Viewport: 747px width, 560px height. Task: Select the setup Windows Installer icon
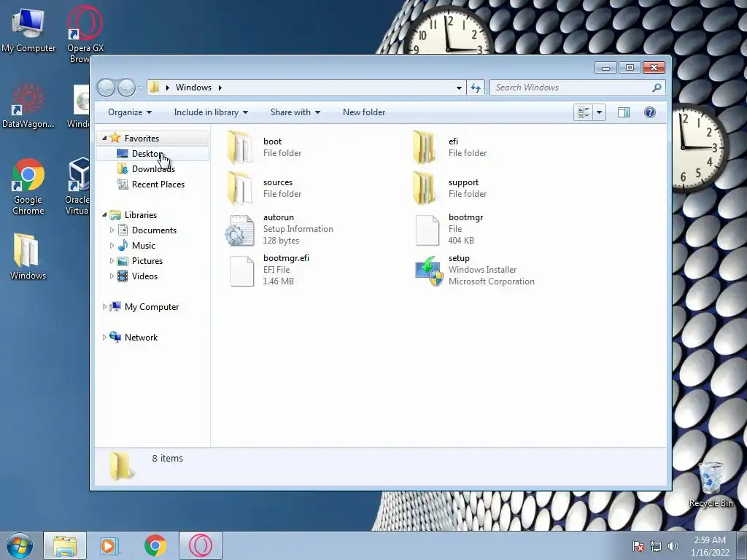tap(428, 271)
